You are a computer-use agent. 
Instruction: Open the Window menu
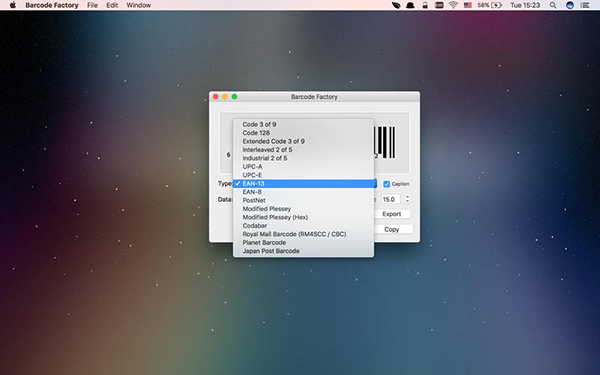pos(139,5)
